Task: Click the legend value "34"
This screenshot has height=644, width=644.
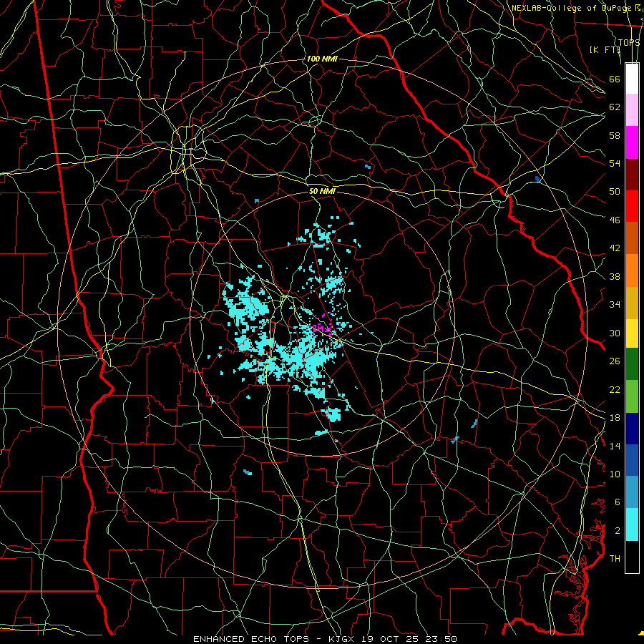Action: 615,304
